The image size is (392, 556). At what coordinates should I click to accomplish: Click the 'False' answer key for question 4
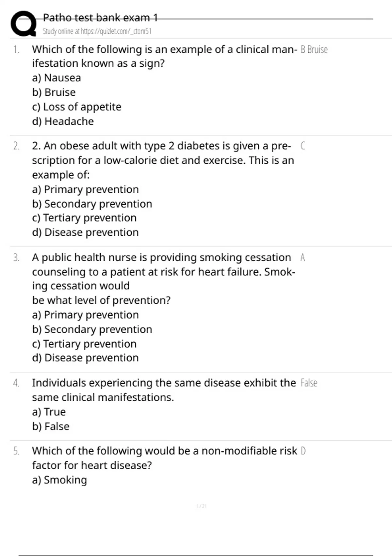coord(309,383)
